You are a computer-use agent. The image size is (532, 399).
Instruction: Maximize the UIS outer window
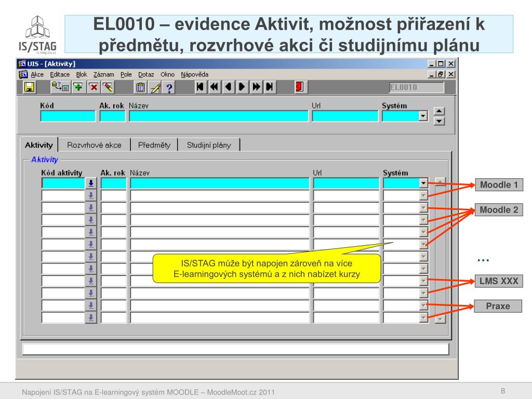441,63
